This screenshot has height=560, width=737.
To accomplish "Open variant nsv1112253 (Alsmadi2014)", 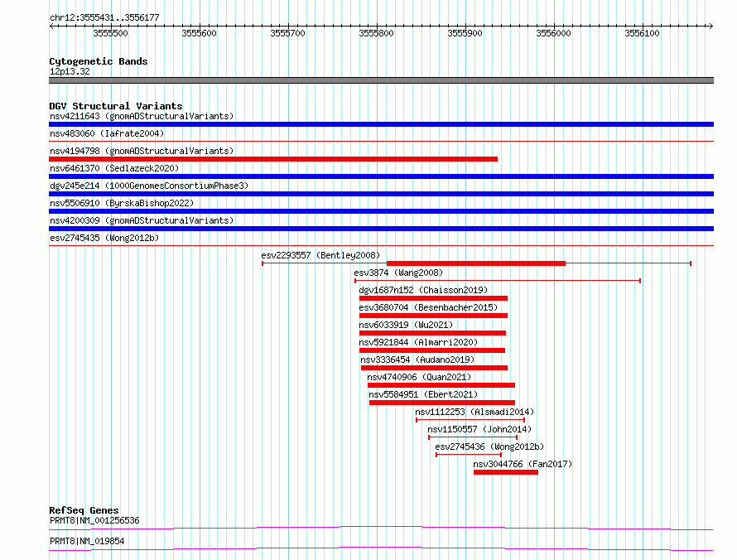I will [474, 412].
